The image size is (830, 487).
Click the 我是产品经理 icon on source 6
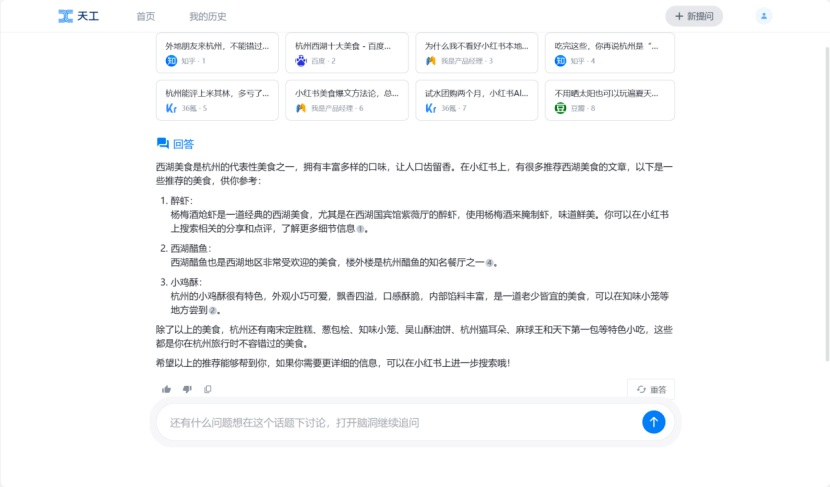click(301, 108)
